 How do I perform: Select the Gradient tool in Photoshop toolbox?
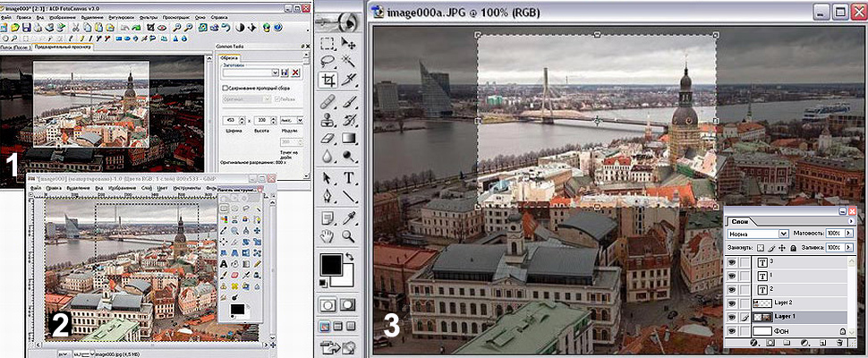pos(348,138)
